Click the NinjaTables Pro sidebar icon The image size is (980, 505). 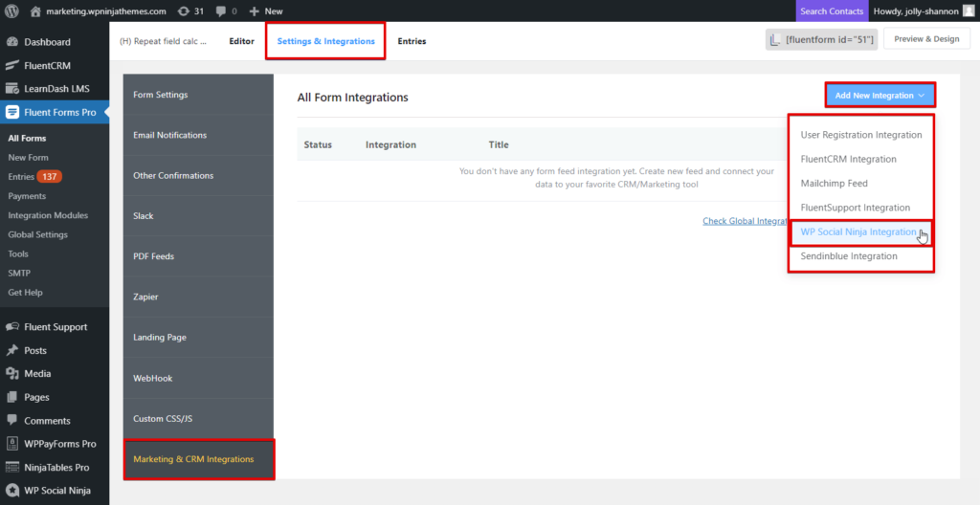pos(11,468)
